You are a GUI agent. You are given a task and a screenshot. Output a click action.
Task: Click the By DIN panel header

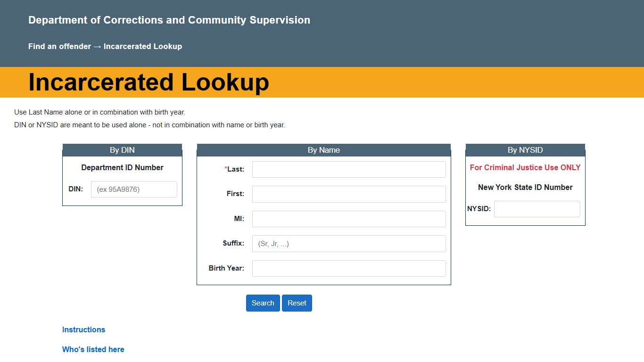click(x=122, y=150)
